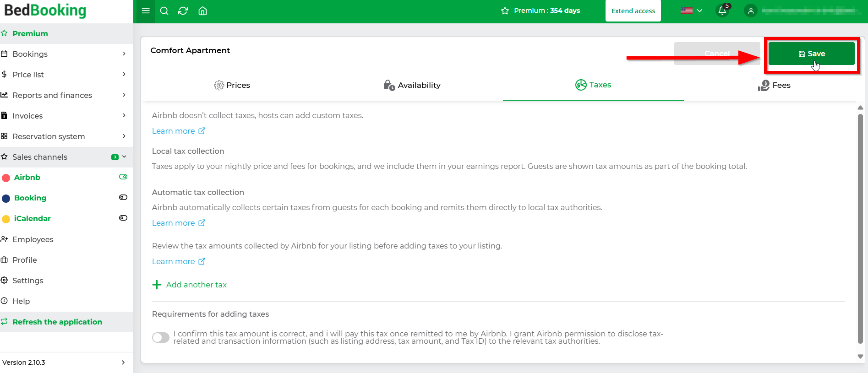The width and height of the screenshot is (868, 373).
Task: Expand the Reservation system chevron
Action: pos(124,136)
